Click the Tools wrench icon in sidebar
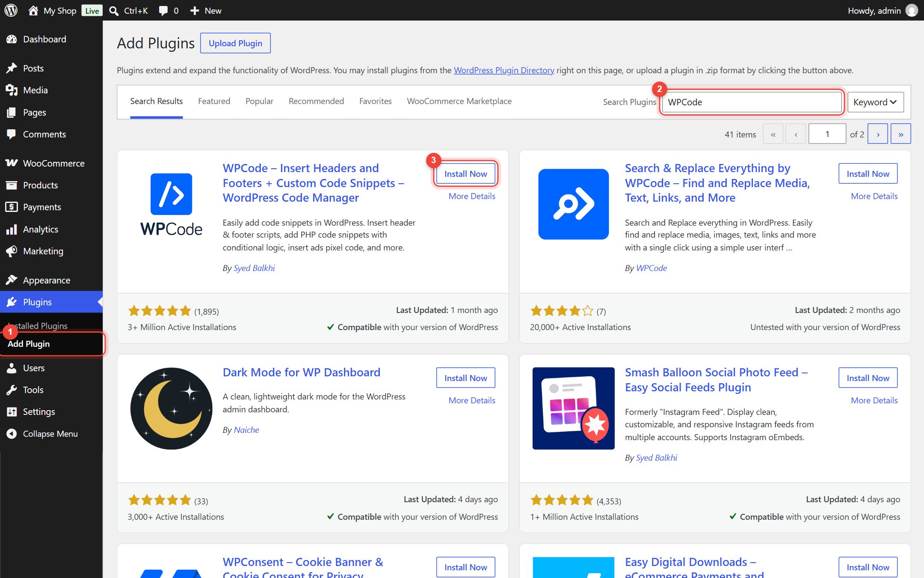This screenshot has width=924, height=578. coord(12,390)
